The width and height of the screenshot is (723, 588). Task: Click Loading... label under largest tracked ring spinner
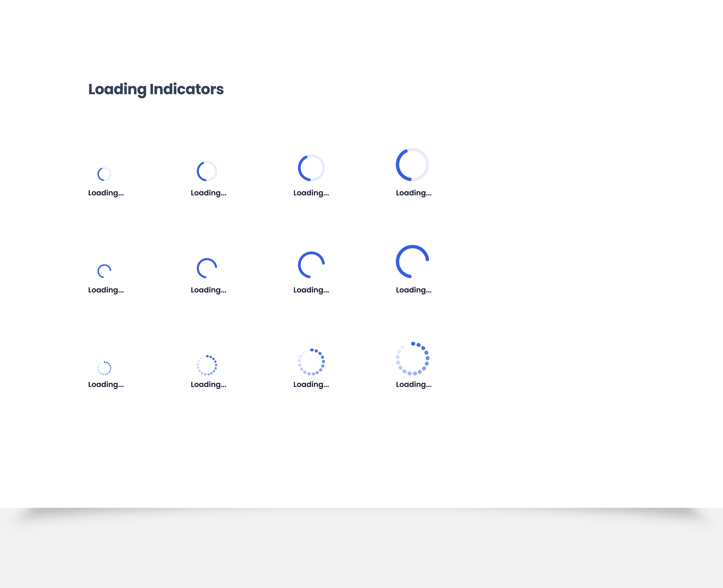[x=414, y=193]
